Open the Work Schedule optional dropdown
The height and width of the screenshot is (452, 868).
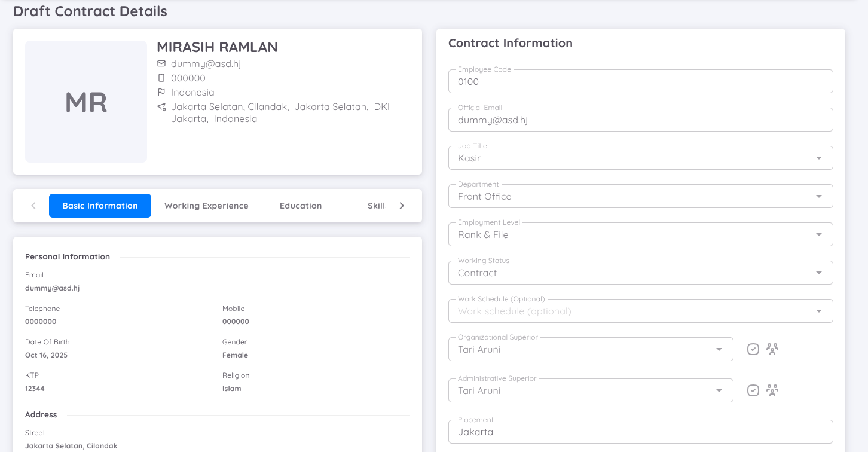pos(819,311)
